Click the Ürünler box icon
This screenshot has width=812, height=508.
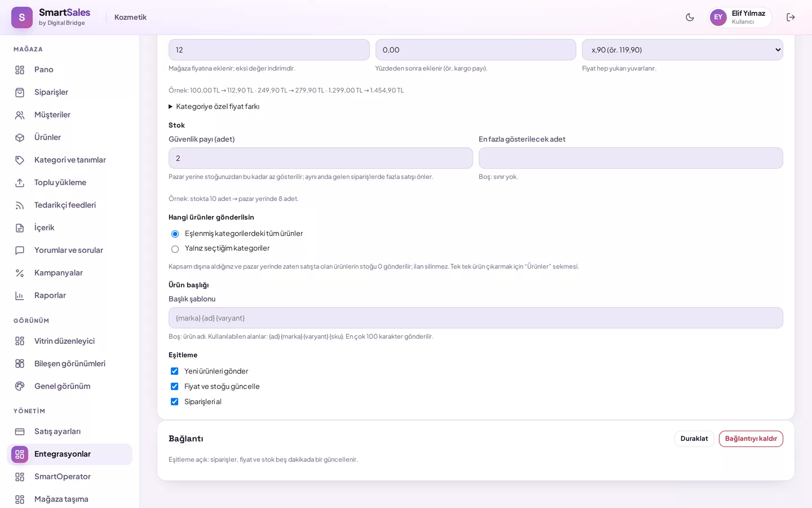[20, 138]
